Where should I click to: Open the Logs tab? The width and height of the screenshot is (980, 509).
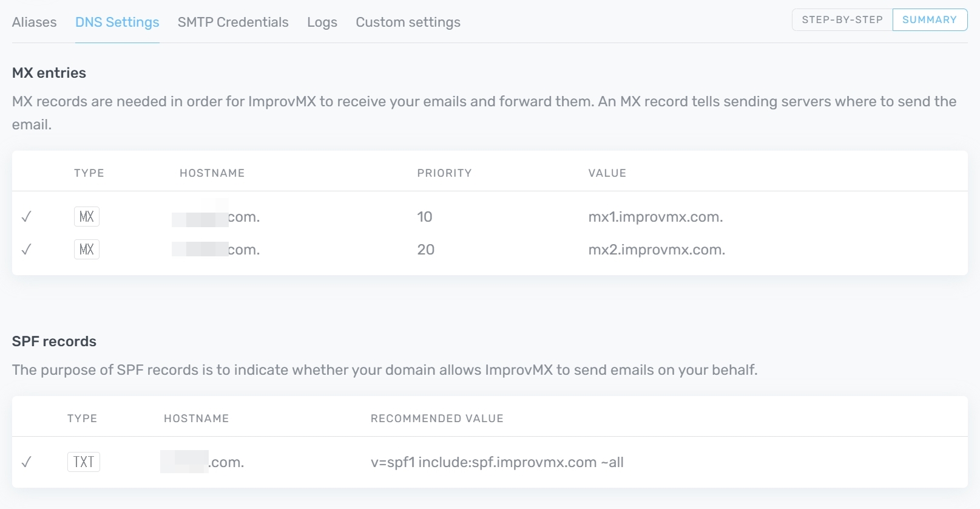[322, 22]
